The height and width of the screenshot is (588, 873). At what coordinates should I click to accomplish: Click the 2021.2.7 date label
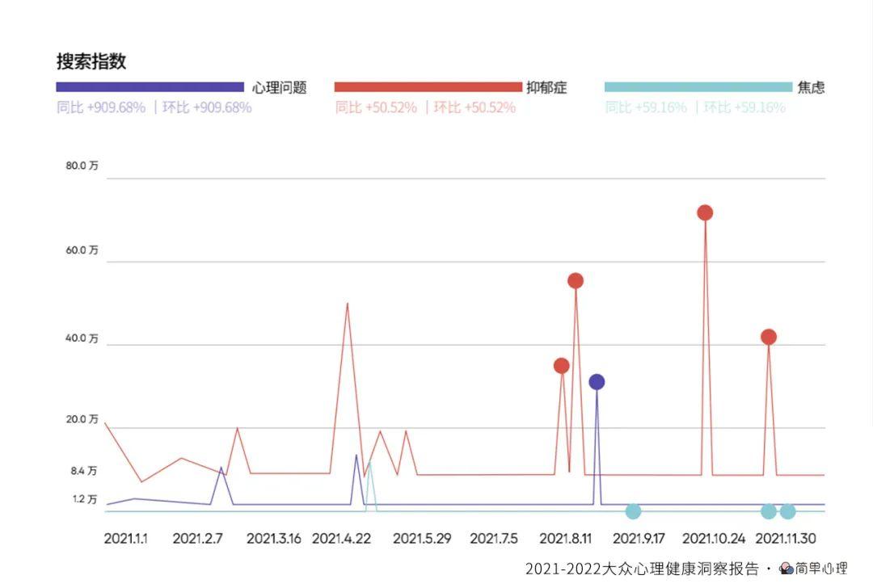198,539
